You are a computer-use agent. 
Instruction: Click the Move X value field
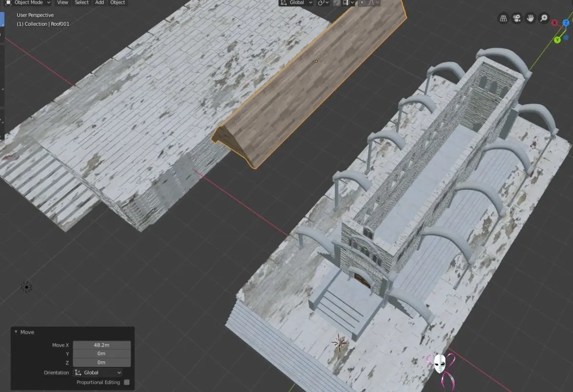[x=102, y=345]
